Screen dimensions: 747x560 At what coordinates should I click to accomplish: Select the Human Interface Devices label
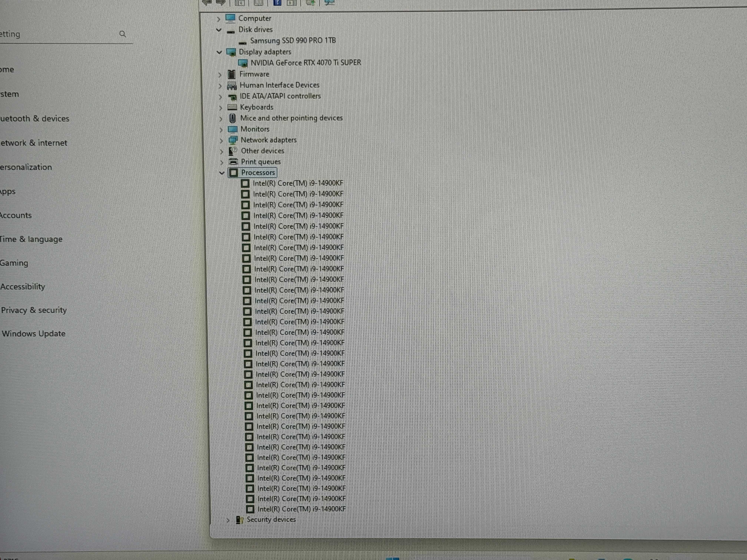[x=280, y=85]
